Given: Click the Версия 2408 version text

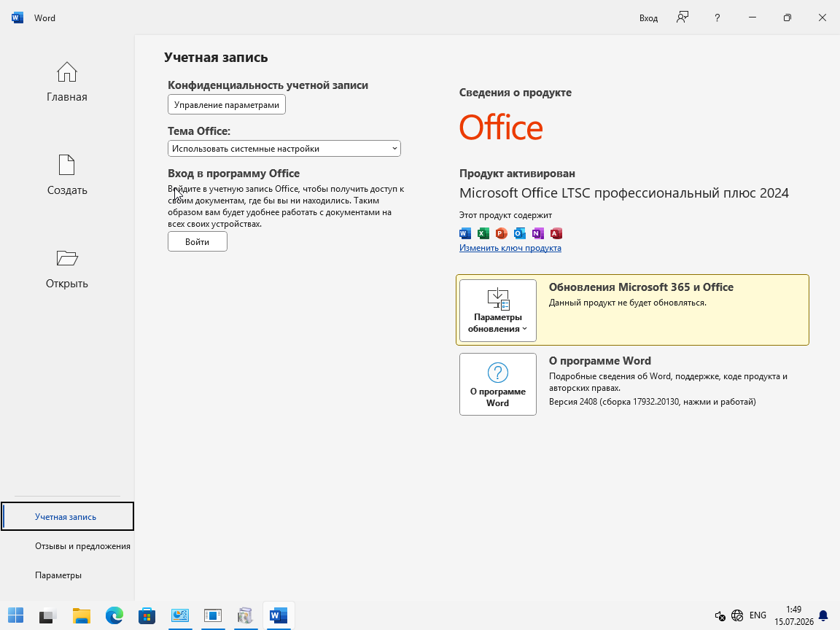Looking at the screenshot, I should coord(653,401).
